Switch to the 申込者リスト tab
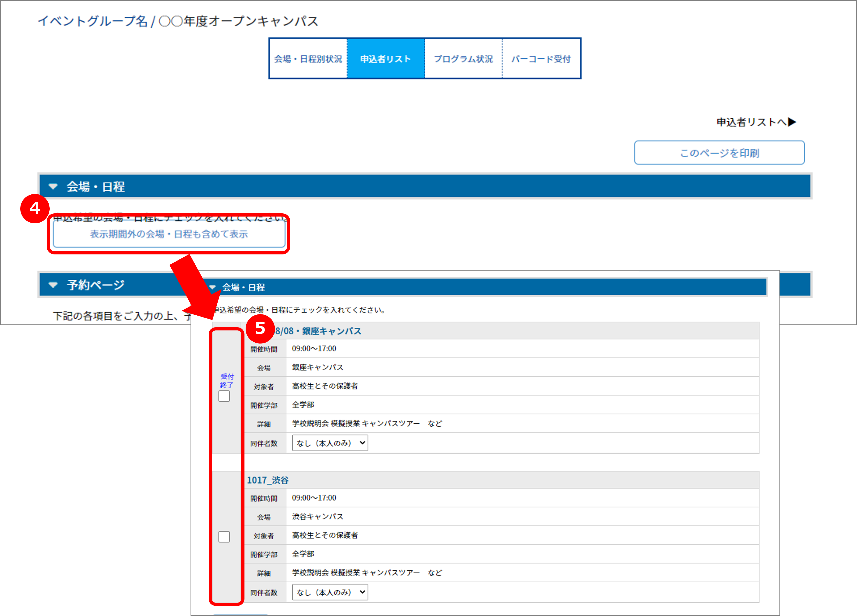Screen dimensions: 857x616 coord(385,59)
